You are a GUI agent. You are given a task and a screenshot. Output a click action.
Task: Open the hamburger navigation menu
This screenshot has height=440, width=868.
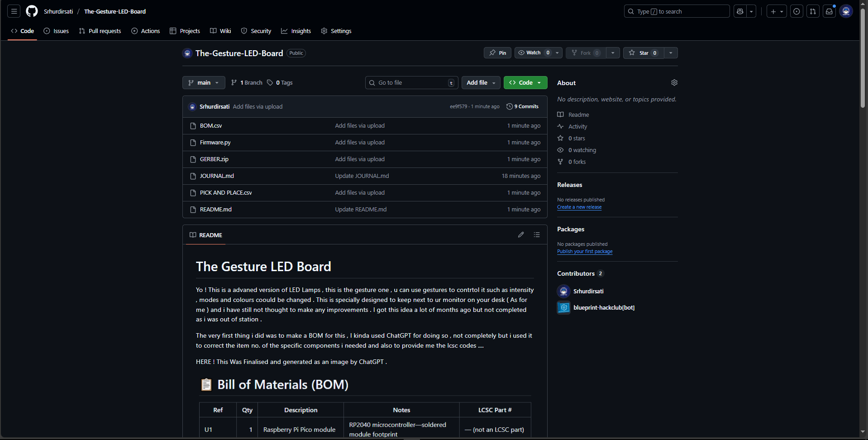(x=14, y=11)
